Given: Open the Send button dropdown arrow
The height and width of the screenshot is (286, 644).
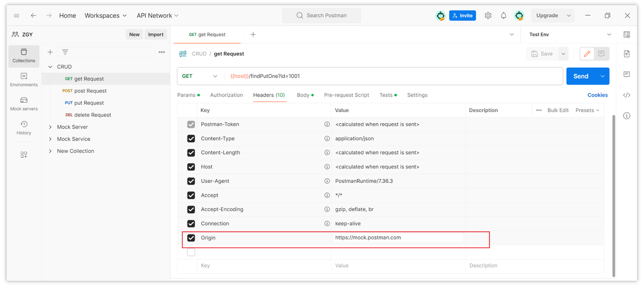Looking at the screenshot, I should click(602, 76).
